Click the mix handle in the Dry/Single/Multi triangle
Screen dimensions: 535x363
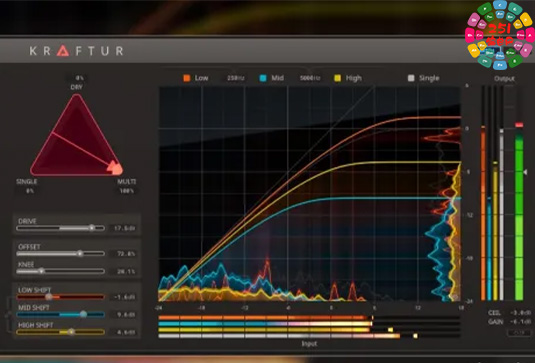[115, 168]
